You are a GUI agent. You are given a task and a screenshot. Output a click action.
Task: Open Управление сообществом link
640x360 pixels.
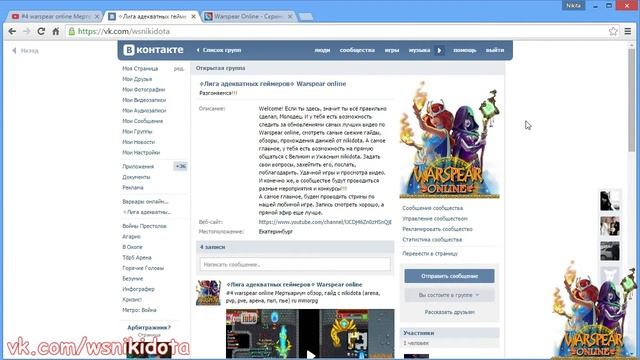click(435, 219)
